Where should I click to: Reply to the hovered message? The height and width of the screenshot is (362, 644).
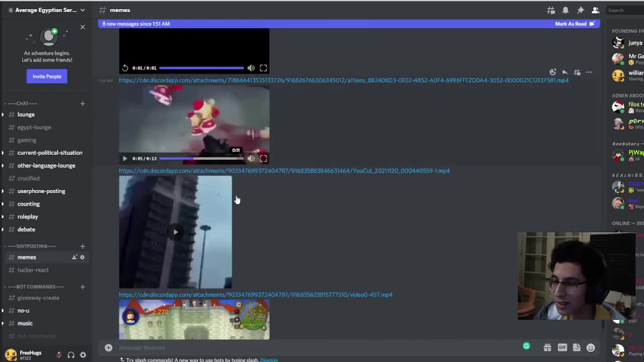(x=565, y=72)
